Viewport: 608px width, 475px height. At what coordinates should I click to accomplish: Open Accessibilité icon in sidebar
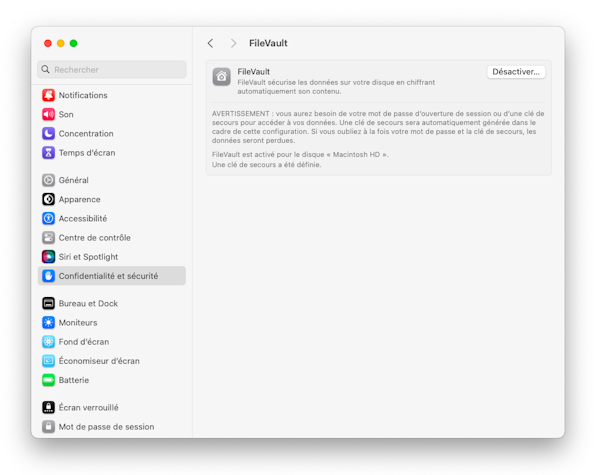pyautogui.click(x=48, y=218)
